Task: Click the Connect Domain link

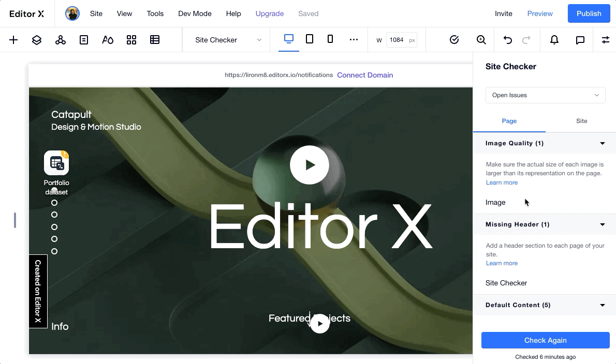Action: [365, 75]
